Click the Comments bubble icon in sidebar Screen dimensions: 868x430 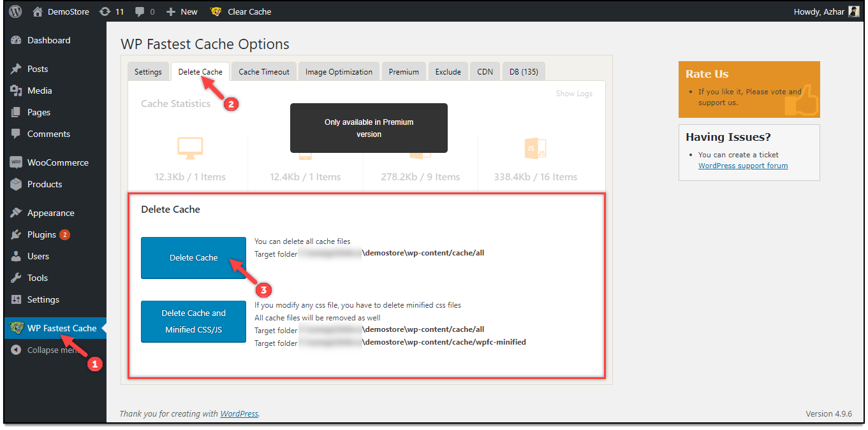(x=17, y=134)
